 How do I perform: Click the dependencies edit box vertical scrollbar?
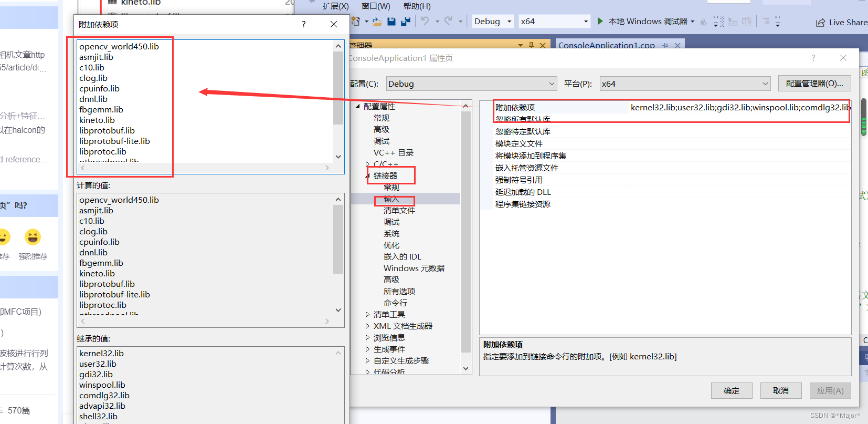[x=338, y=88]
